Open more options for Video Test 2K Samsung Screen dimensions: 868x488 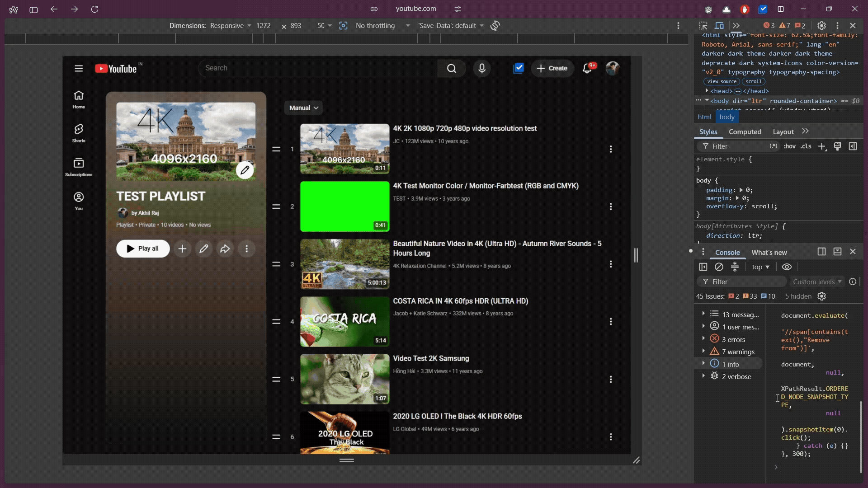click(x=611, y=379)
